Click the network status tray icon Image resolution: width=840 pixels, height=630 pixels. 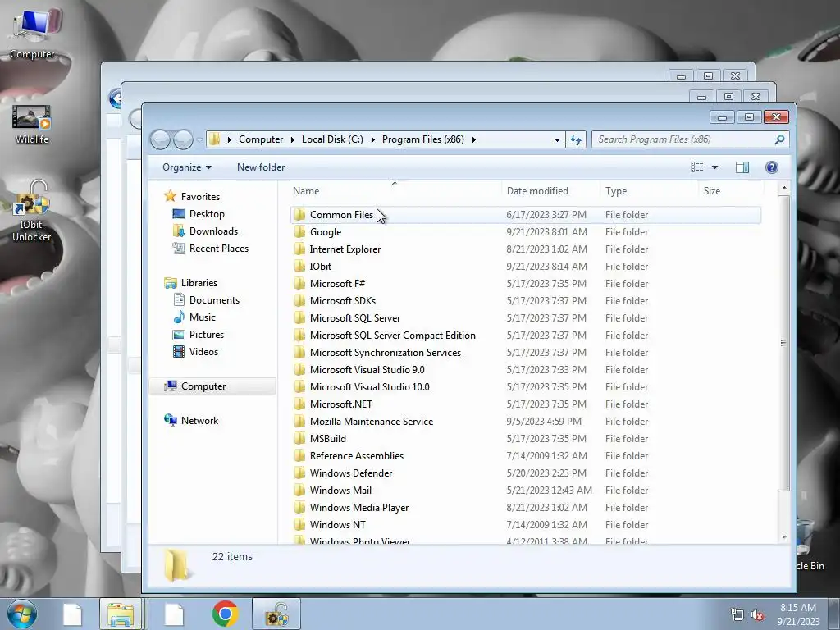coord(737,614)
